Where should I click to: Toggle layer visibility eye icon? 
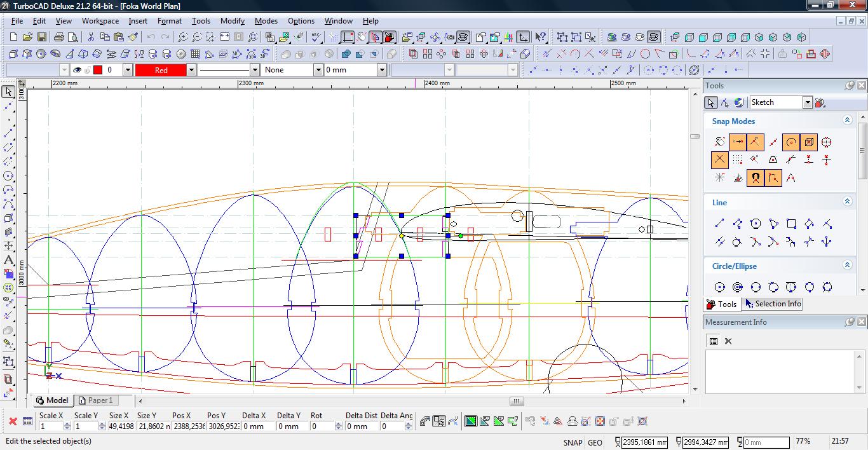coord(77,70)
